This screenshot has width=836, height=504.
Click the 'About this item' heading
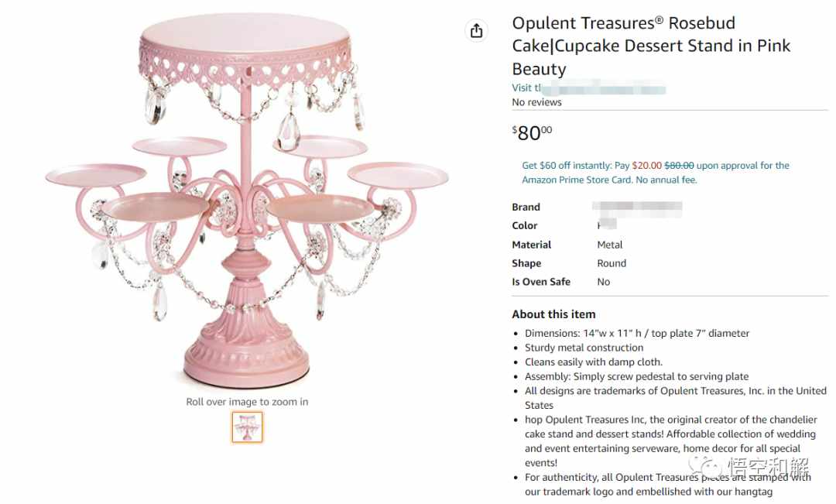pyautogui.click(x=553, y=314)
